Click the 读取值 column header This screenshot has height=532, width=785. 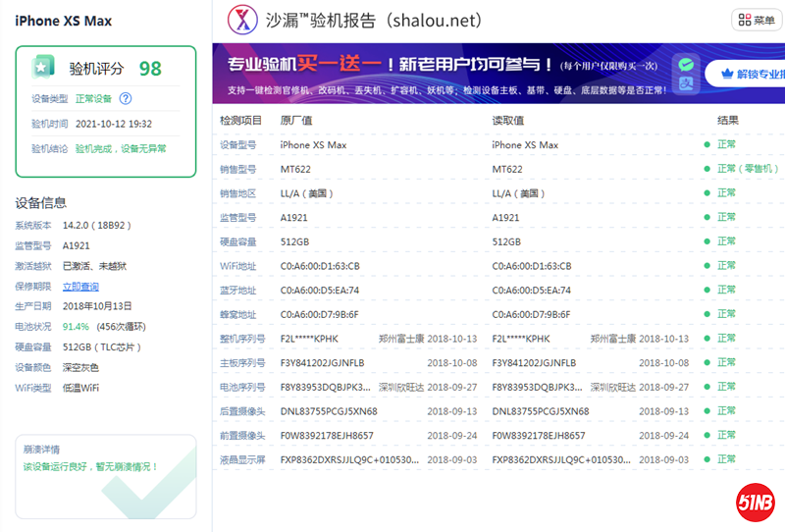[507, 120]
